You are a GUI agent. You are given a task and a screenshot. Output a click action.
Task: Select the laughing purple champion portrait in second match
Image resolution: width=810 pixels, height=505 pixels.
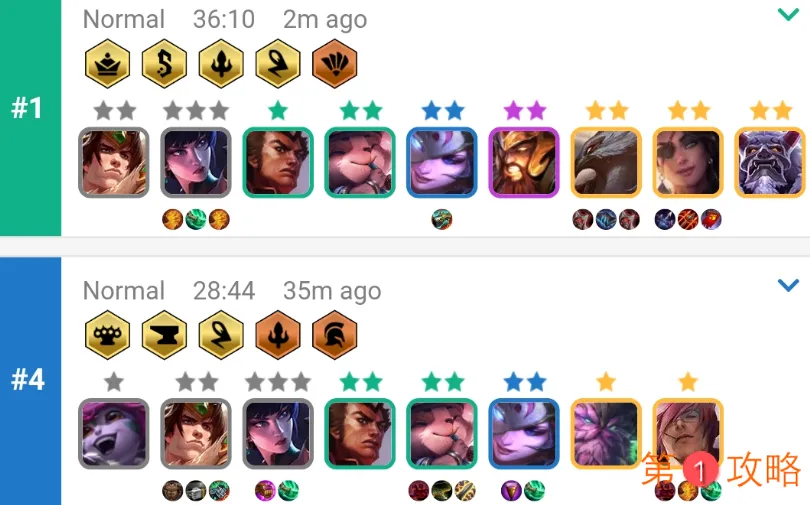tap(114, 434)
